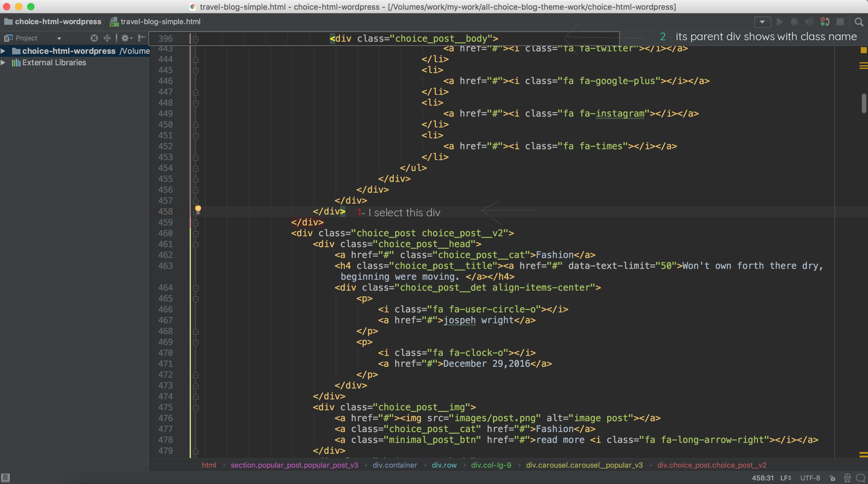Expand the choice-html-wordpress project node
868x484 pixels.
click(3, 51)
